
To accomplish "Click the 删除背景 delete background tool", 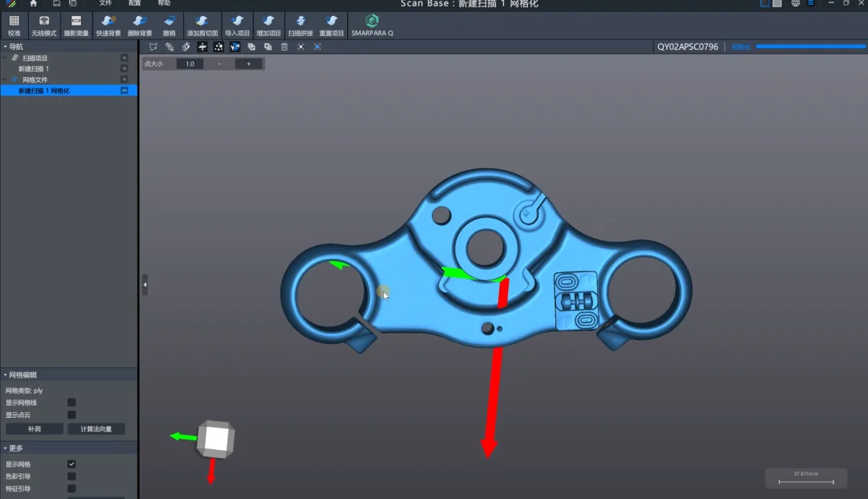I will [140, 26].
